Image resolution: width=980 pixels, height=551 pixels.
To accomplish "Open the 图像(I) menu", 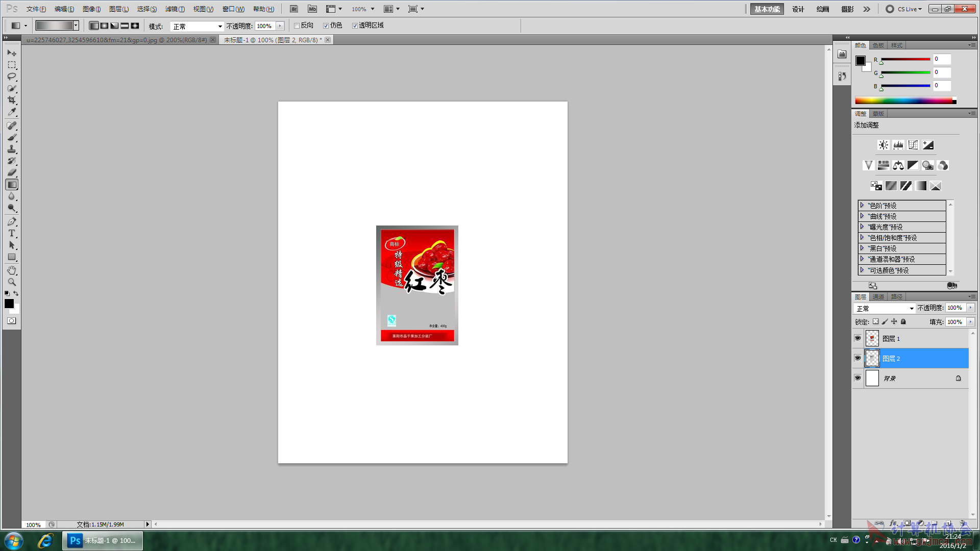I will tap(92, 9).
